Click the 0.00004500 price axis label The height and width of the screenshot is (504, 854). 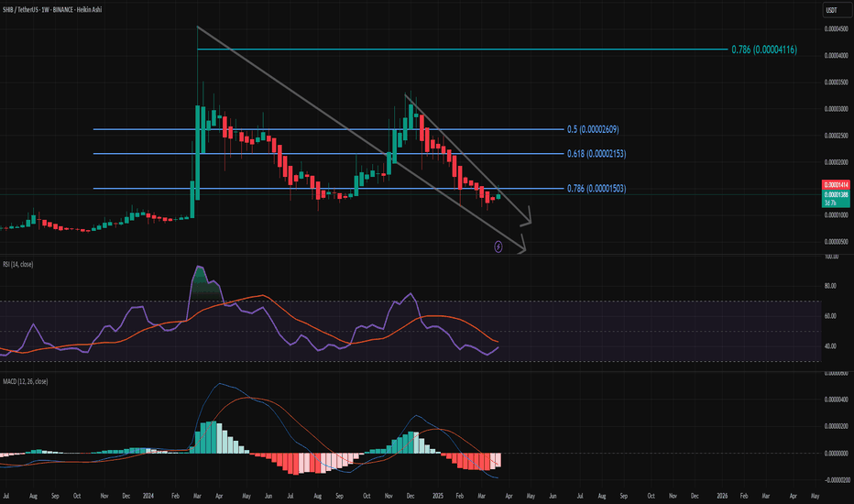(836, 29)
